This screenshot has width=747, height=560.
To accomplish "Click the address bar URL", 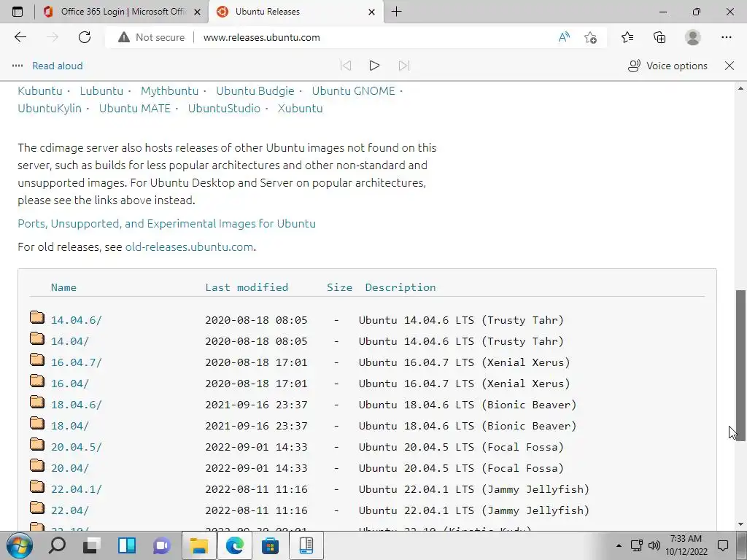I will 262,37.
